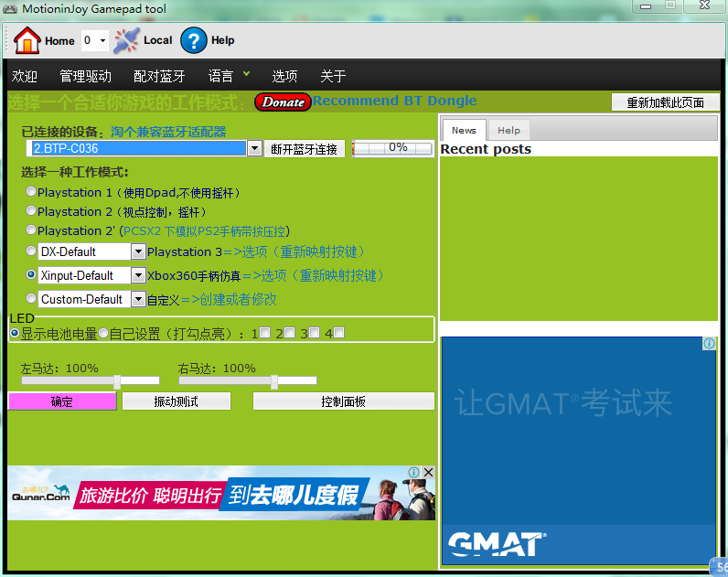Open Help via question mark icon
This screenshot has width=728, height=577.
[194, 40]
